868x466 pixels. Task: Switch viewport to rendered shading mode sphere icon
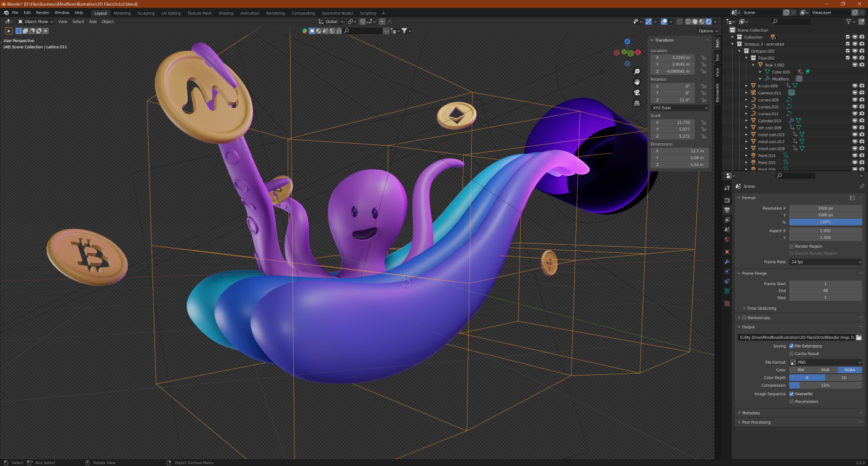[x=708, y=22]
